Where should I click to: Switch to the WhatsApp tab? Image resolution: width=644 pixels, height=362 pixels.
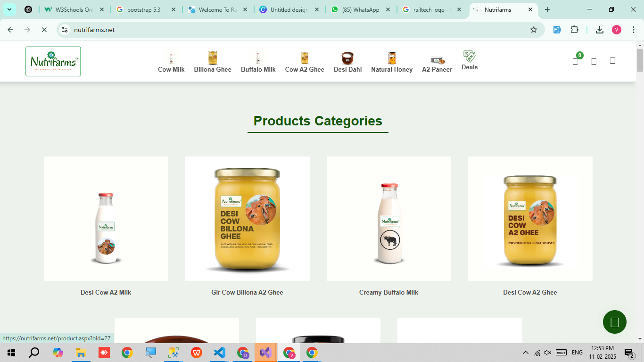click(360, 9)
